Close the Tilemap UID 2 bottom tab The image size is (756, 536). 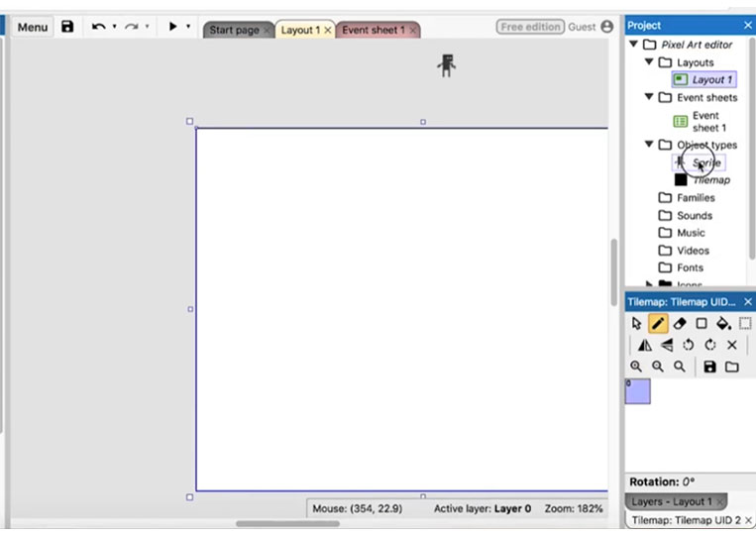[748, 520]
